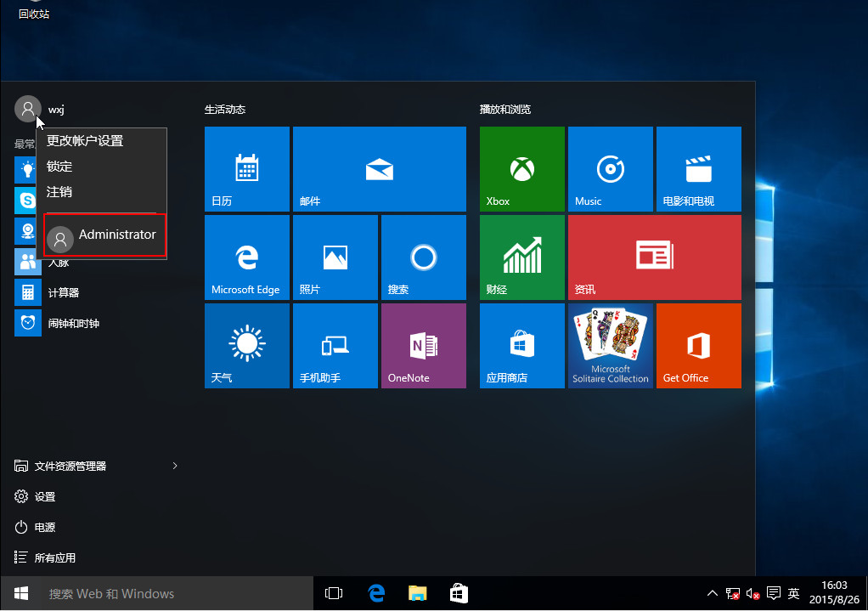The height and width of the screenshot is (611, 868).
Task: Open the Action Center notifications icon
Action: pos(774,593)
